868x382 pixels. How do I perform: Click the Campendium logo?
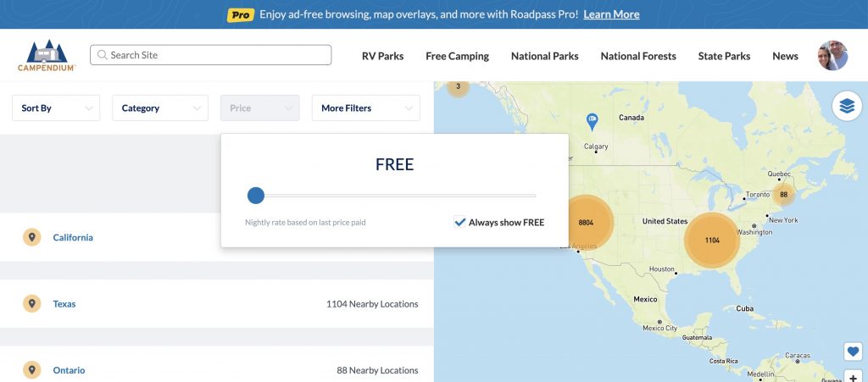[x=47, y=55]
